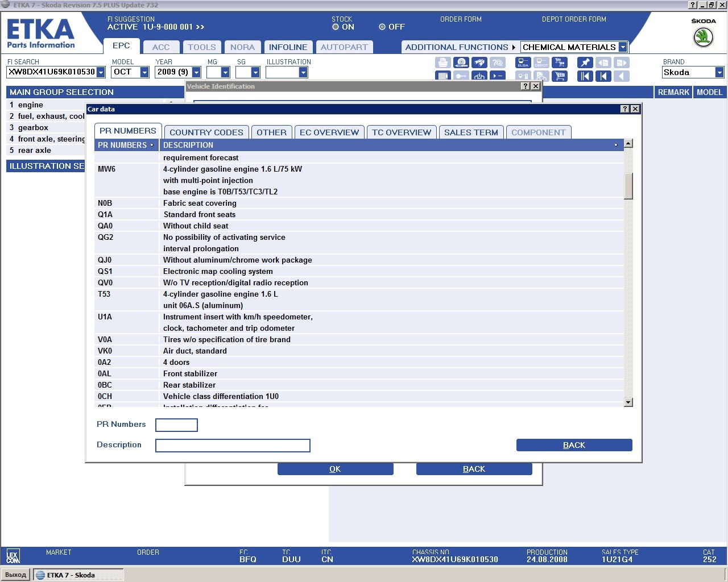Open the MODEL dropdown showing OCT
728x582 pixels.
[144, 72]
